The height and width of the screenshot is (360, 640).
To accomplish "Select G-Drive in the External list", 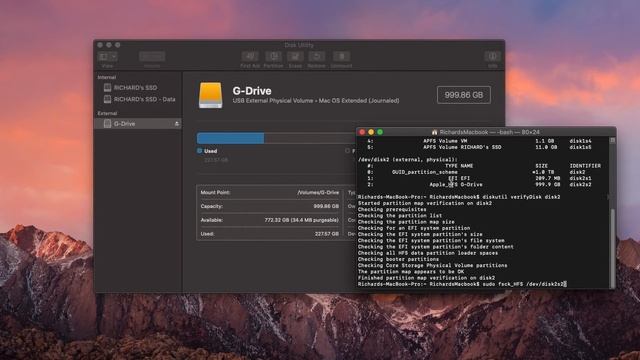I will point(138,124).
